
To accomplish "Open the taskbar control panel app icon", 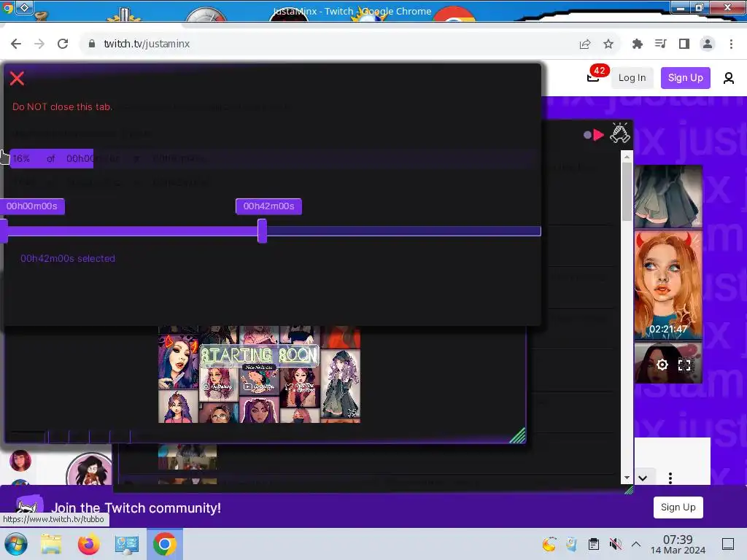I will (127, 544).
